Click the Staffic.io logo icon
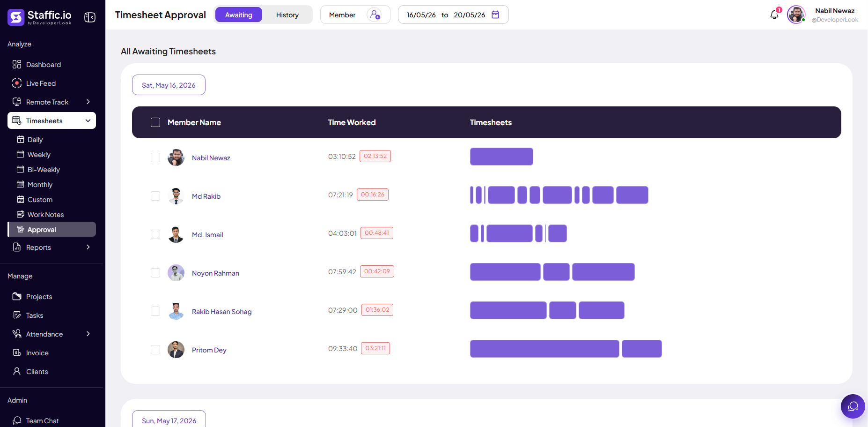Viewport: 868px width, 427px height. tap(16, 17)
